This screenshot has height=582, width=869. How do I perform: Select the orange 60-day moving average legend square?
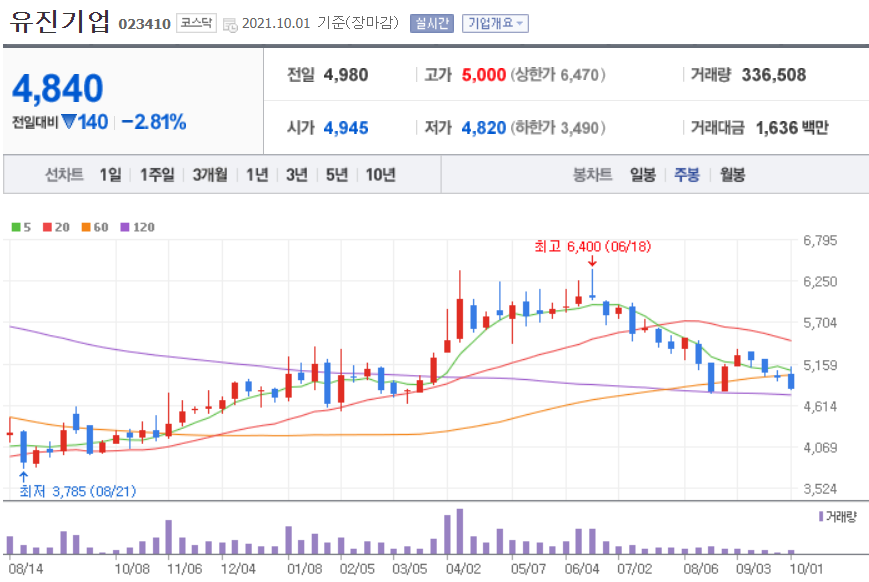pos(85,227)
